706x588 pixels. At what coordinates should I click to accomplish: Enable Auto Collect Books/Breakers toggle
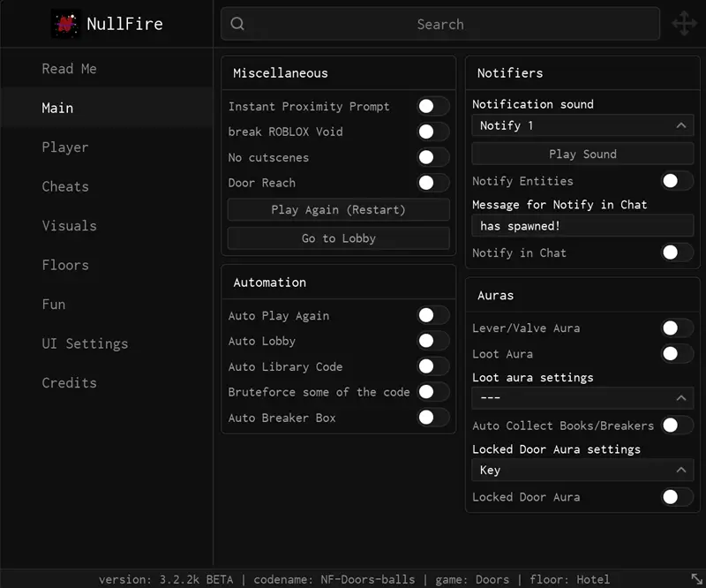pos(677,425)
